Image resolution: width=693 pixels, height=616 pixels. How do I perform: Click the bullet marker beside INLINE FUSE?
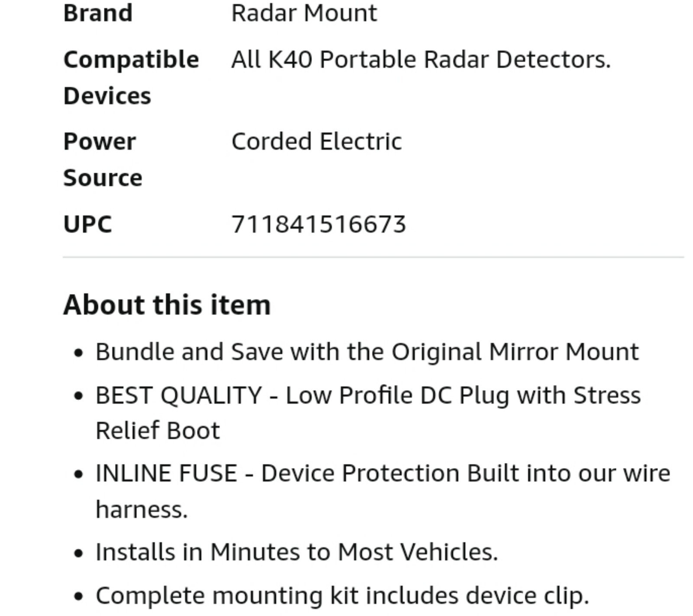tap(78, 474)
